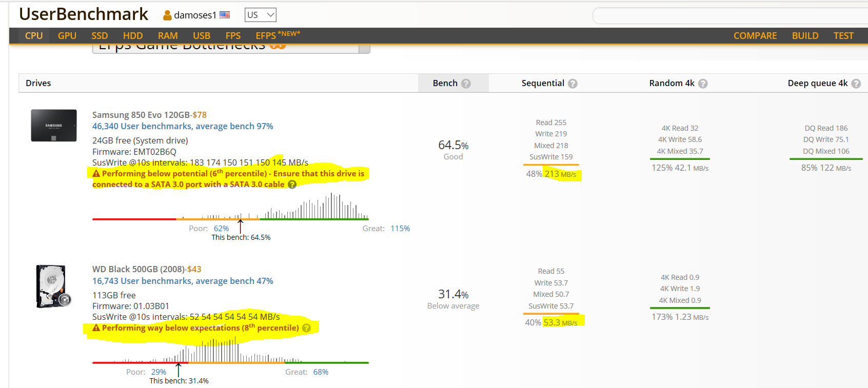868x388 pixels.
Task: Click Samsung Poor 62% value
Action: (x=221, y=229)
